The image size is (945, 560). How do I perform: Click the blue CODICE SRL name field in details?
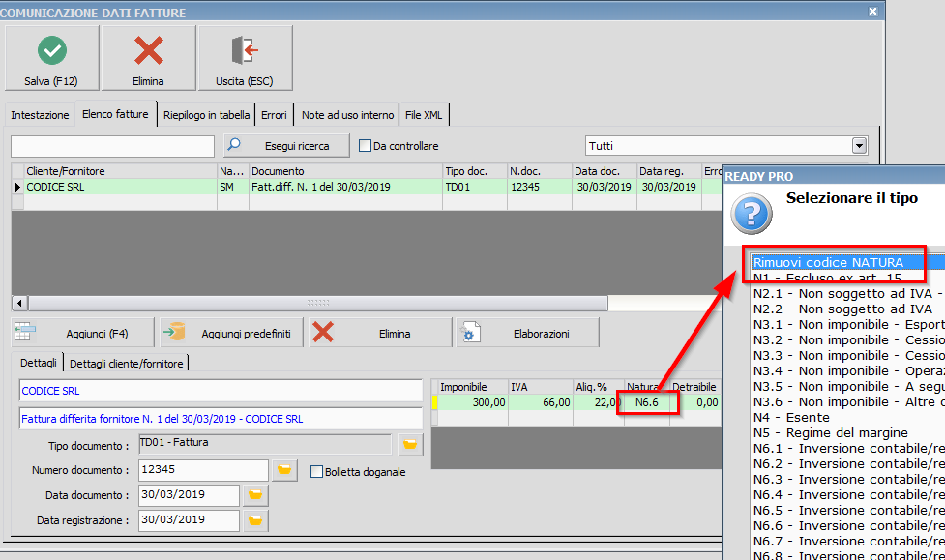[221, 391]
